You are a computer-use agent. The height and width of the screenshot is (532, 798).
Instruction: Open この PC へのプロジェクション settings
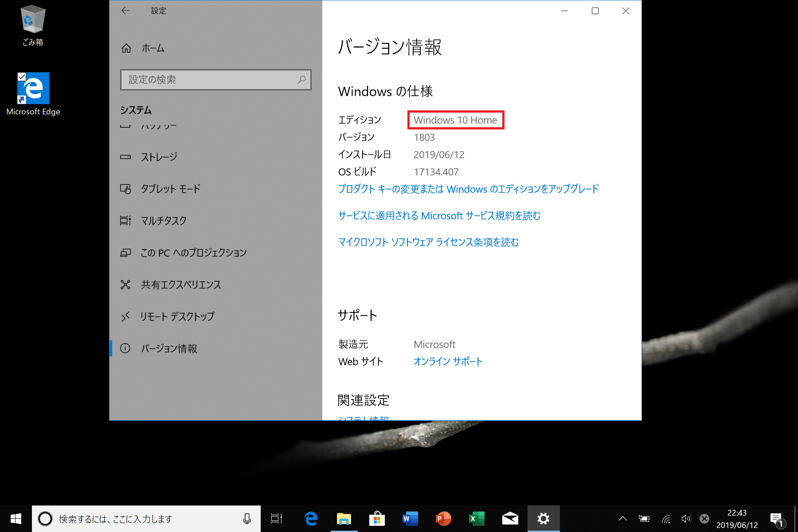coord(193,253)
